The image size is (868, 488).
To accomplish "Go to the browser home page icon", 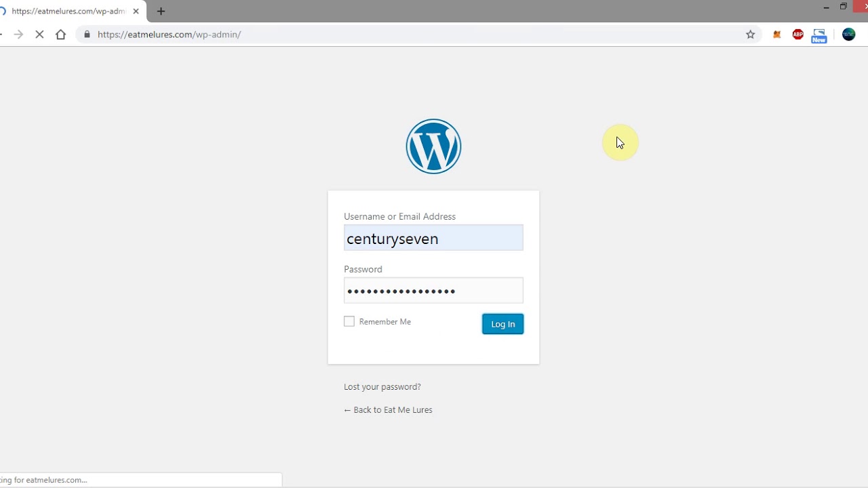I will (60, 35).
